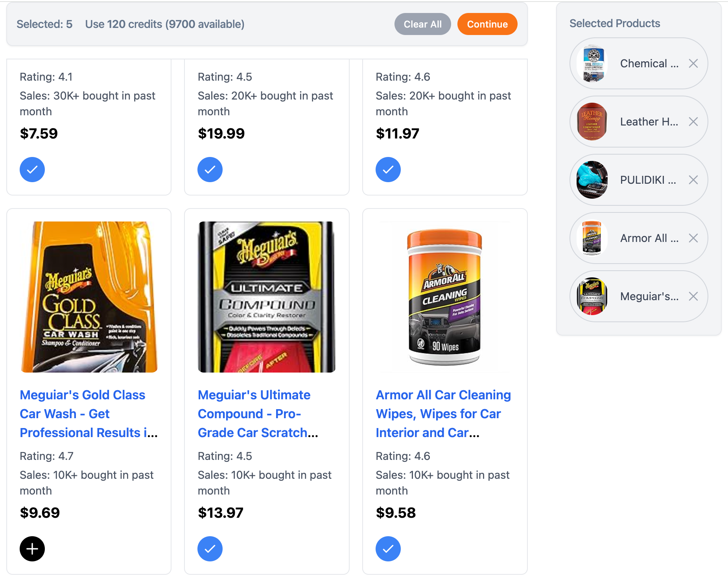Deselect Meguiar's Ultimate Compound checkmark

[x=210, y=548]
